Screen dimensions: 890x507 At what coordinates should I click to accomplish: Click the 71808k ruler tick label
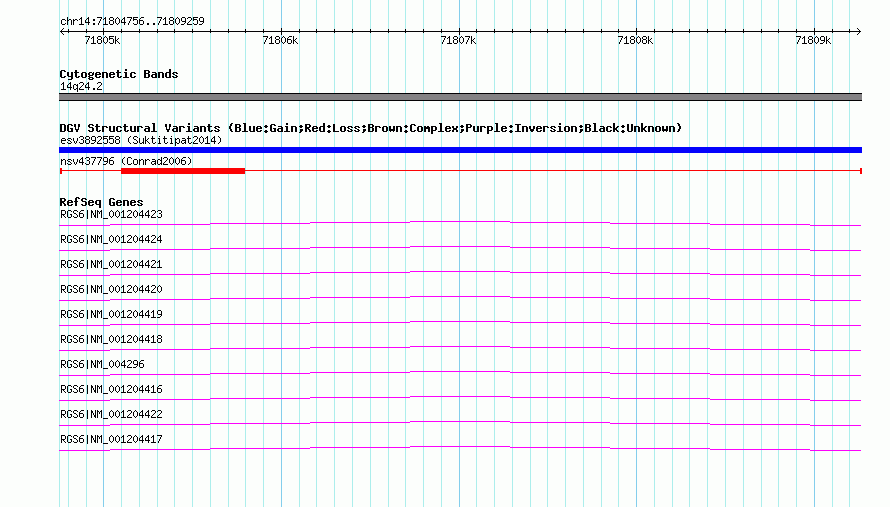[635, 40]
